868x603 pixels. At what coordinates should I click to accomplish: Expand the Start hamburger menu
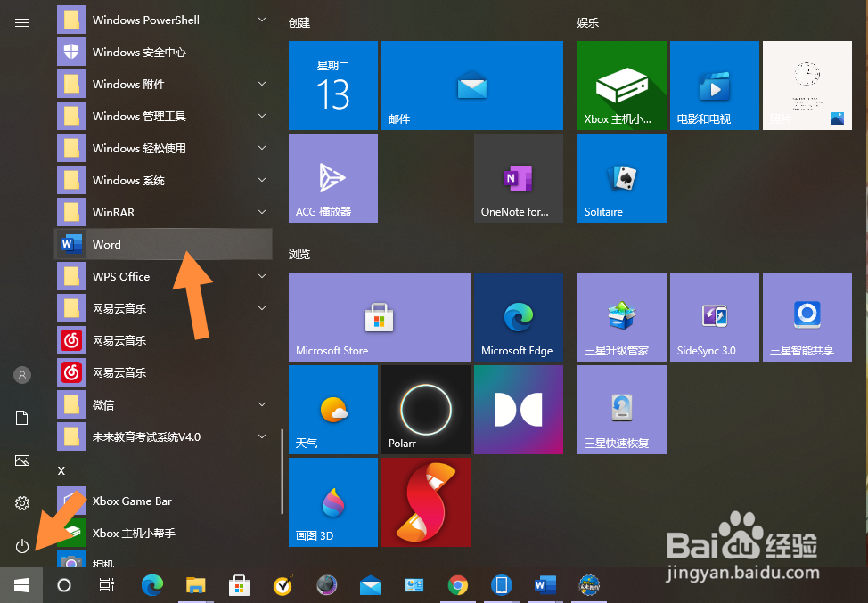tap(22, 22)
